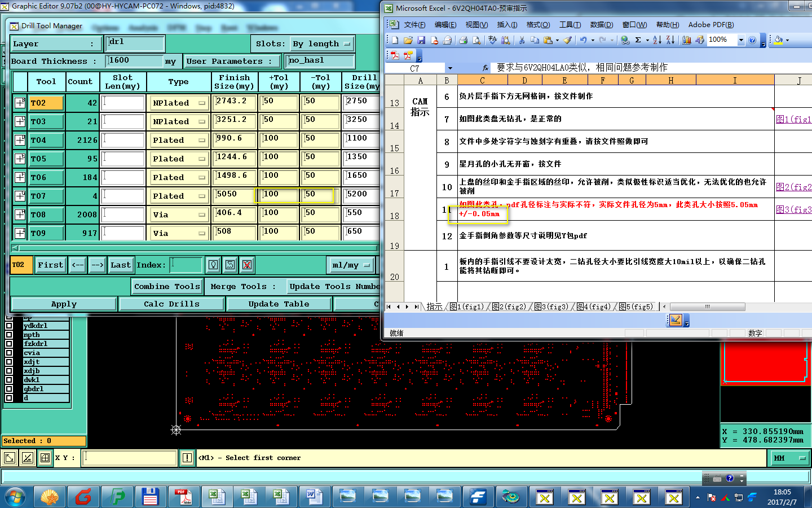Viewport: 812px width, 508px height.
Task: Open Print Preview in Excel toolbar
Action: [x=476, y=40]
